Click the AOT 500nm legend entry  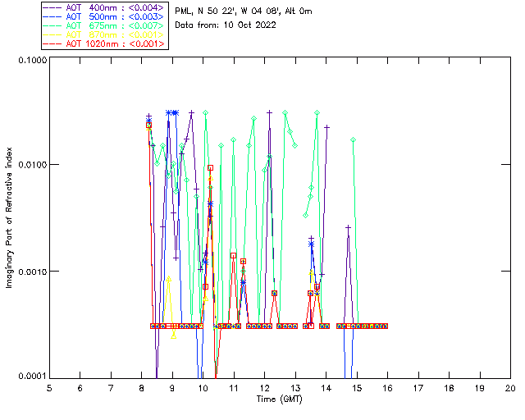[x=104, y=16]
